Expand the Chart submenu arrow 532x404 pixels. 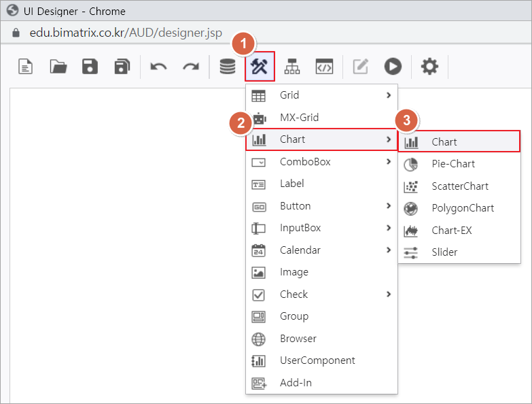(x=389, y=139)
